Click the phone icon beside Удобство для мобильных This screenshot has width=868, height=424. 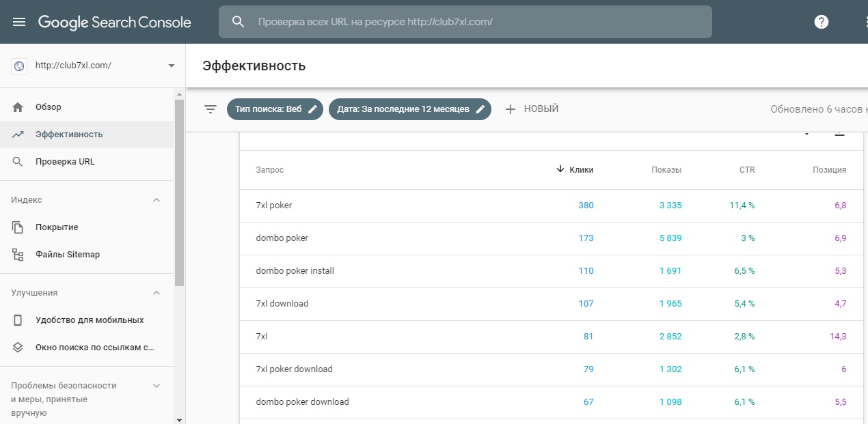click(x=18, y=320)
